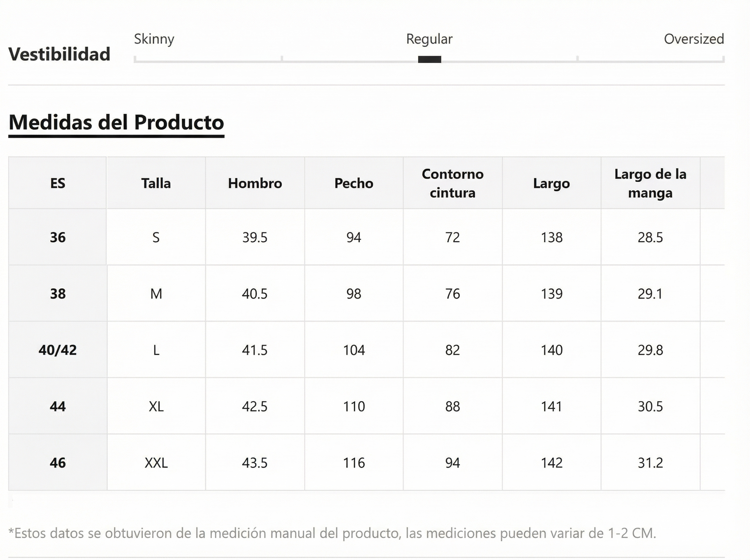Select the ES size 44 row
Viewport: 750px width, 560px height.
(58, 406)
